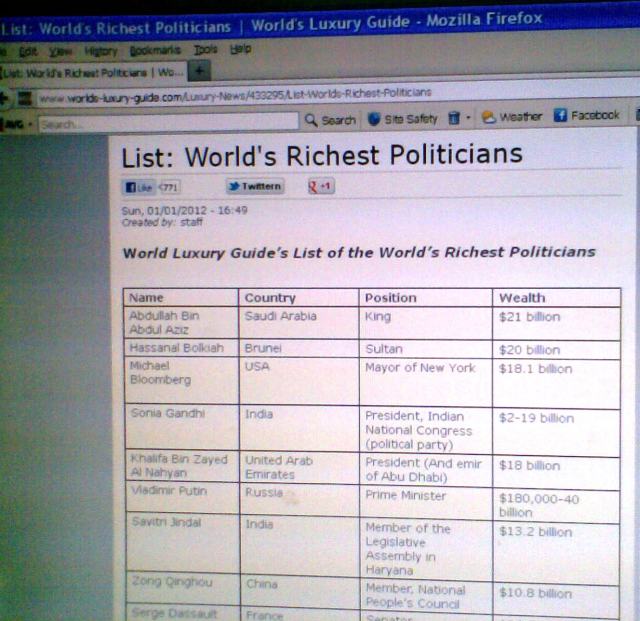The width and height of the screenshot is (640, 621).
Task: Click the Twitter share button
Action: point(255,186)
